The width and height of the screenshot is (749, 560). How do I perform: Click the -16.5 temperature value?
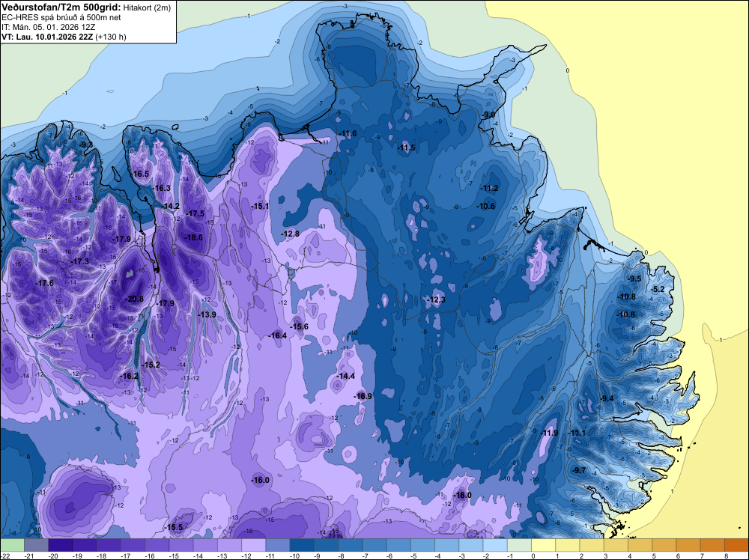click(x=141, y=174)
